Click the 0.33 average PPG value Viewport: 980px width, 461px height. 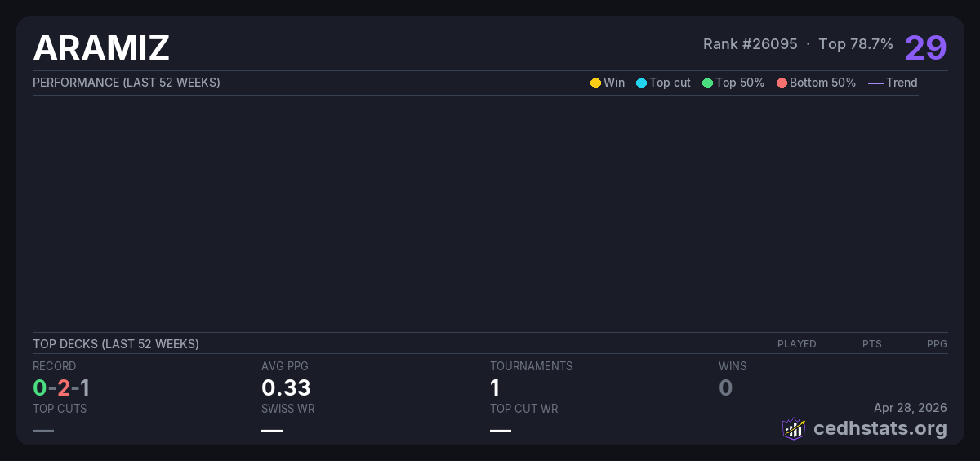[x=286, y=387]
